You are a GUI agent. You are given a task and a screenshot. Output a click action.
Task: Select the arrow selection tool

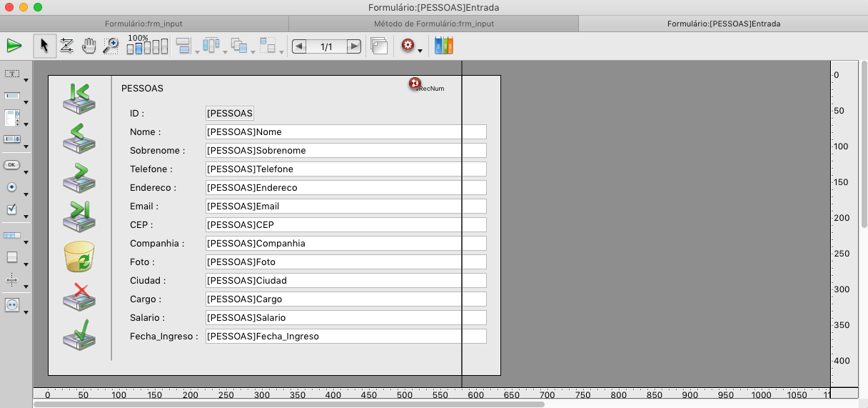point(44,46)
